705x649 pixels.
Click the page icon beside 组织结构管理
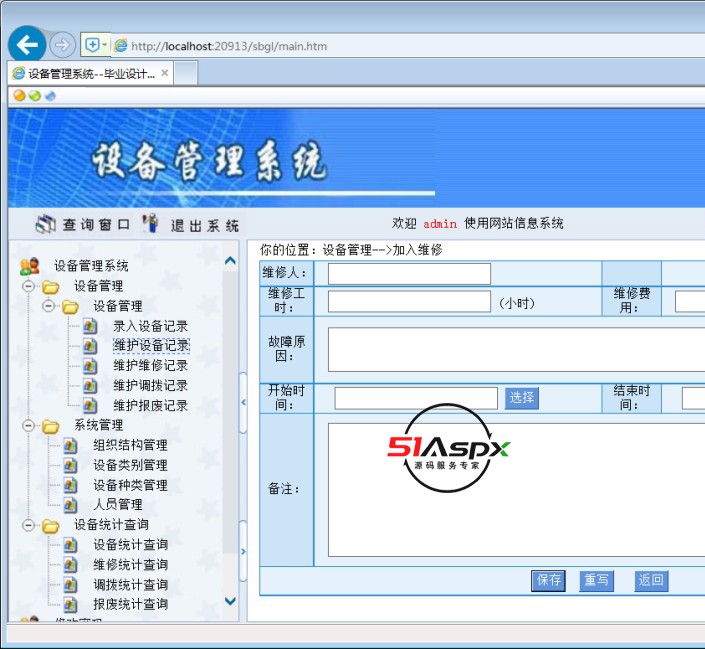[x=70, y=445]
